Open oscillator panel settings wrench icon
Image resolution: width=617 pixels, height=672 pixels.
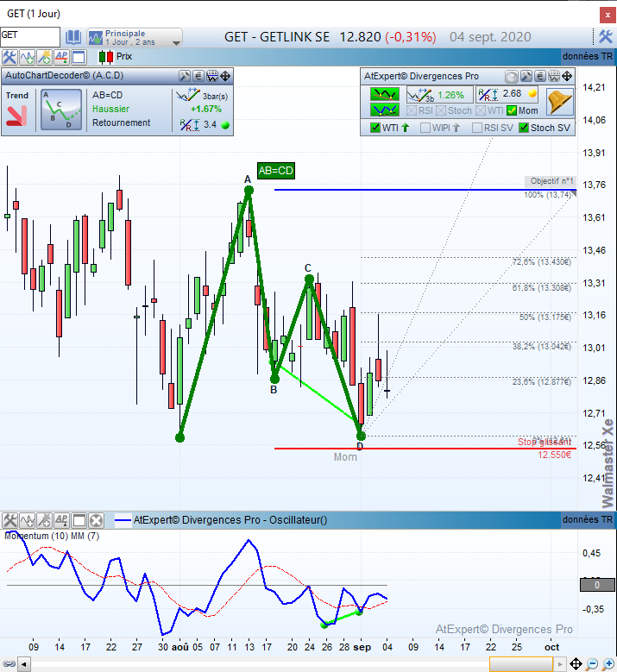click(9, 520)
